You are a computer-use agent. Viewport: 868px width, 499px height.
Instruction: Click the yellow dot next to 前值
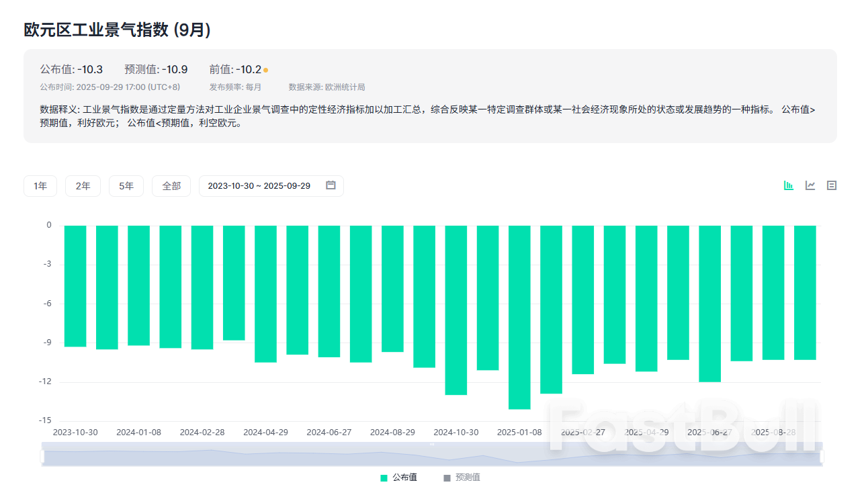pyautogui.click(x=266, y=69)
